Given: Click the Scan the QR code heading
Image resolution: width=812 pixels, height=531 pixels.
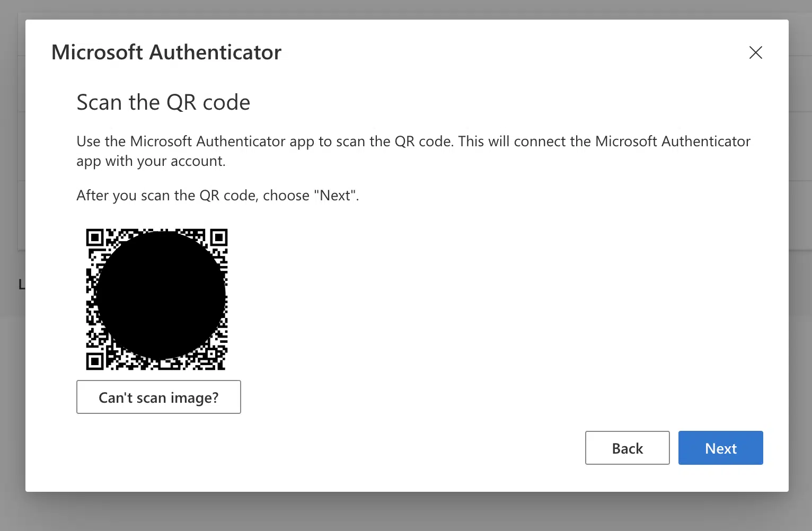Looking at the screenshot, I should click(x=163, y=102).
